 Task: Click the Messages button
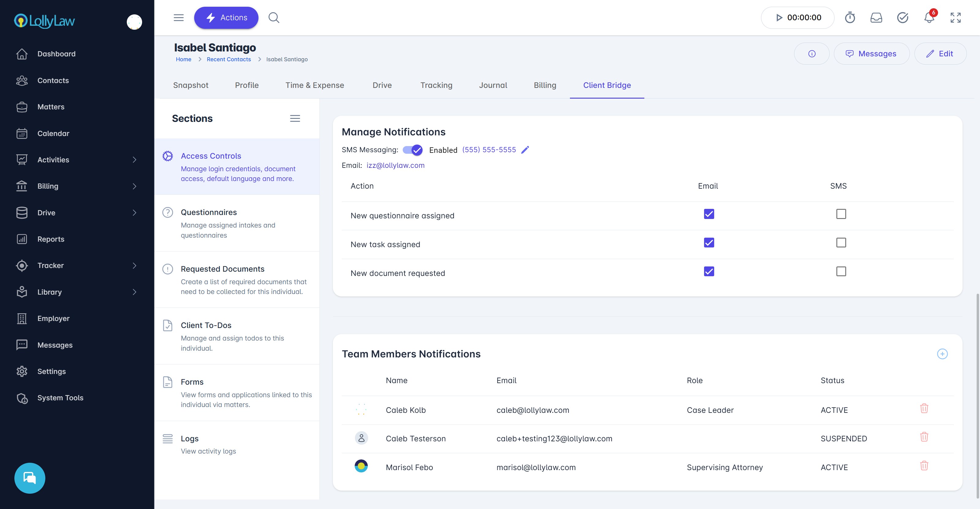[871, 54]
